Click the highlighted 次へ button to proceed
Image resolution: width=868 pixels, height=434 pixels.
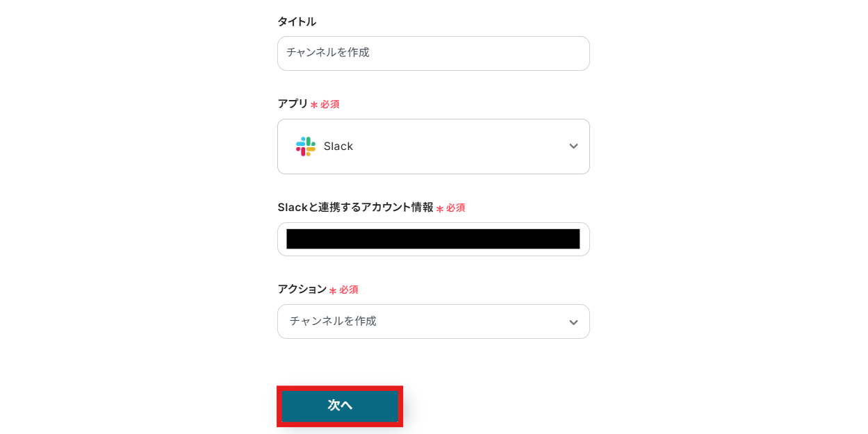point(340,406)
